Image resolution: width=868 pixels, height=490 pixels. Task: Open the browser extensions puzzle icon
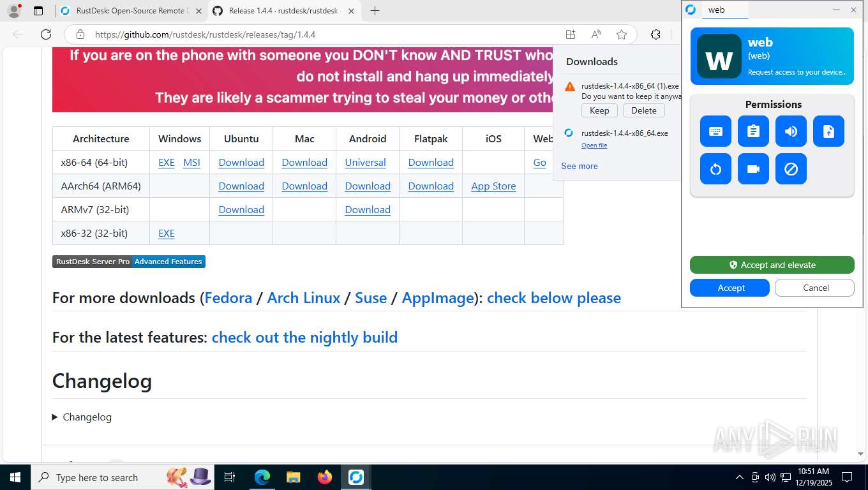pyautogui.click(x=655, y=34)
